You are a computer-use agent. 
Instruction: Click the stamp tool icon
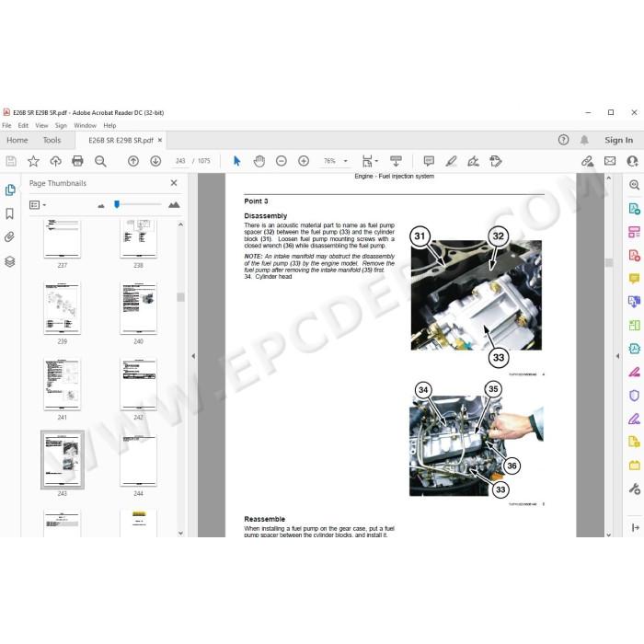pos(496,161)
